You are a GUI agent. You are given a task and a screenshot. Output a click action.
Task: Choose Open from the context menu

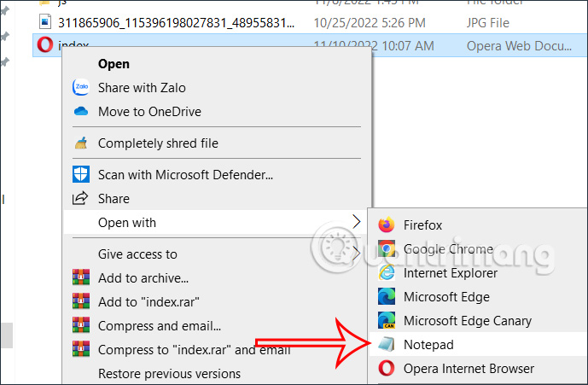(x=114, y=63)
